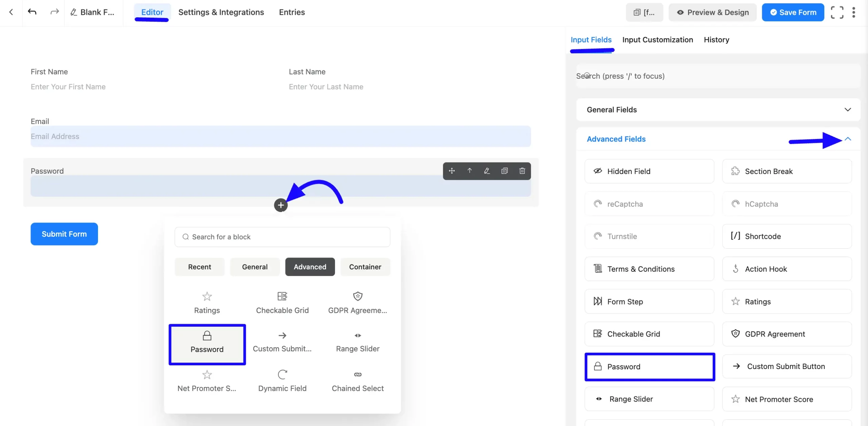Click the Save Form button
Viewport: 868px width, 426px height.
coord(793,12)
